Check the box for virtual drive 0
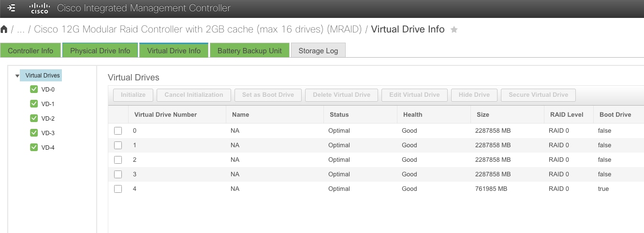Screen dimensions: 644x233 tap(118, 131)
